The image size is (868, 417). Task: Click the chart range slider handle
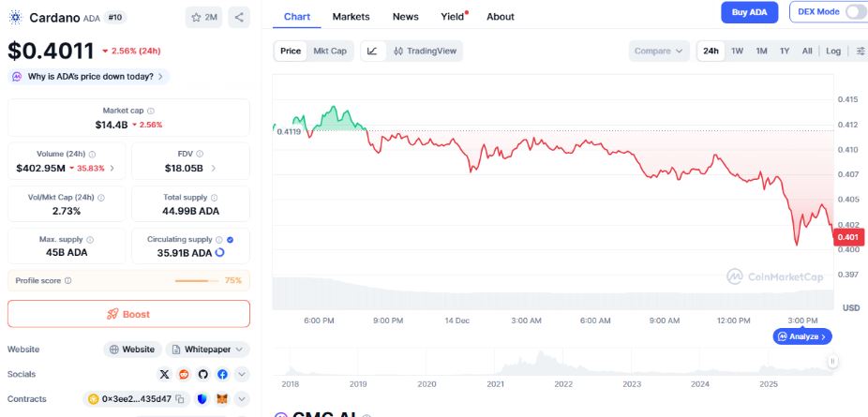coord(831,361)
